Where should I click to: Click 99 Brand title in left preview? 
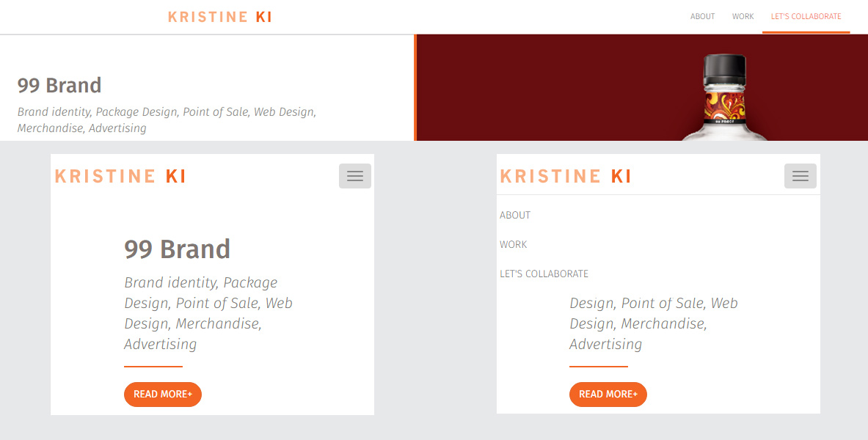coord(177,249)
